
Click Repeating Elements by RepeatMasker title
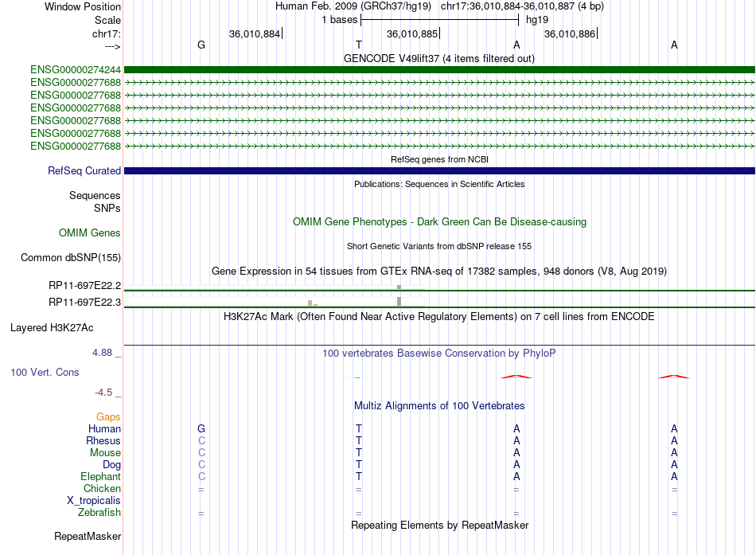(x=439, y=525)
